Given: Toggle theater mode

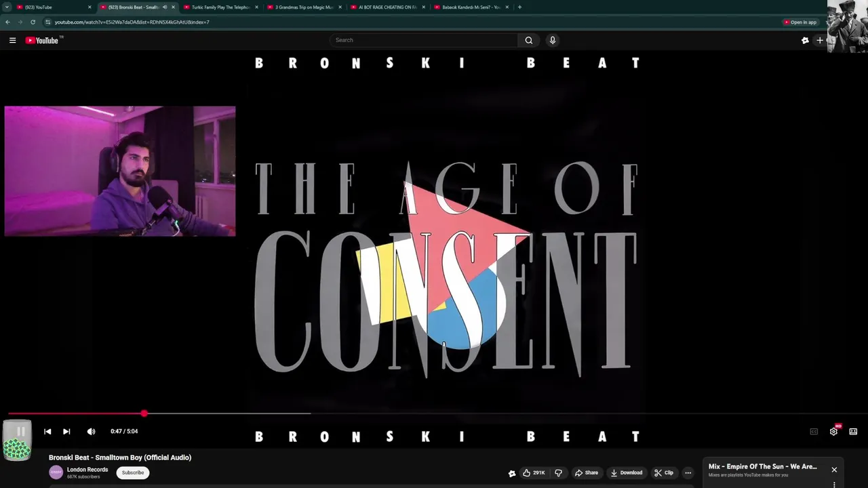Looking at the screenshot, I should point(853,431).
